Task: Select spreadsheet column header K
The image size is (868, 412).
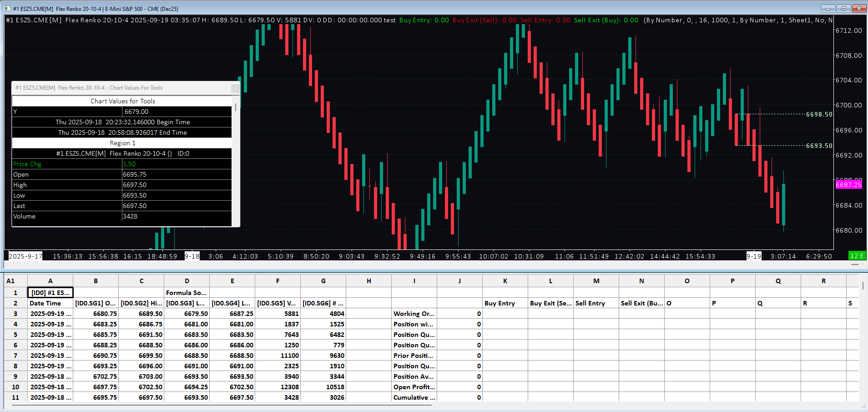Action: [x=505, y=281]
